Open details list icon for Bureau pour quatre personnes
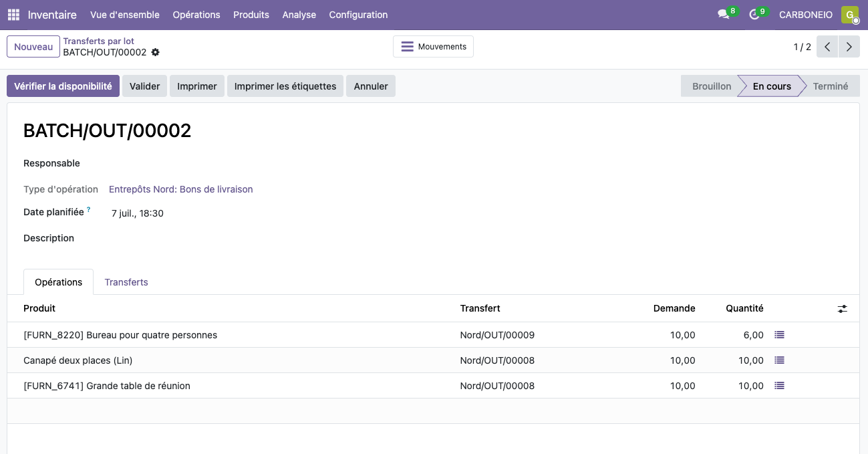 click(x=779, y=335)
